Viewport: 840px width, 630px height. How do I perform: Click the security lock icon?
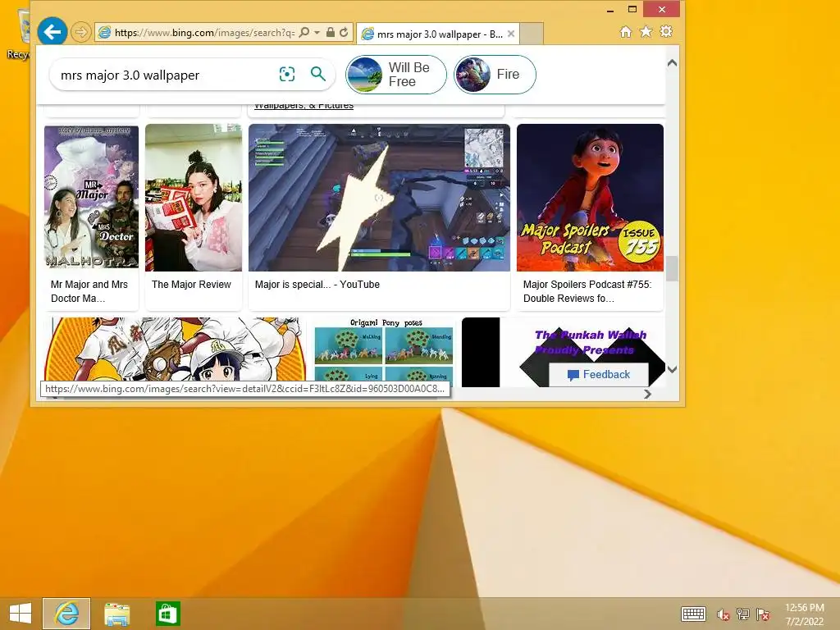point(331,32)
